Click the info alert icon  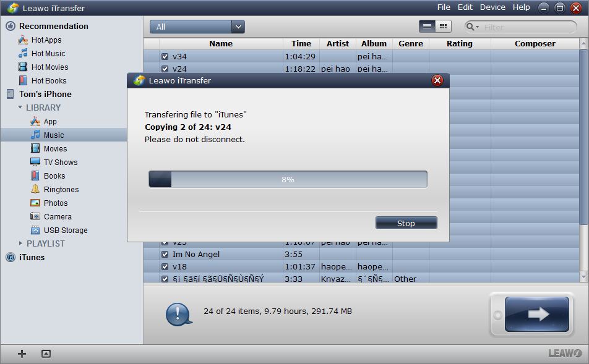(x=179, y=314)
